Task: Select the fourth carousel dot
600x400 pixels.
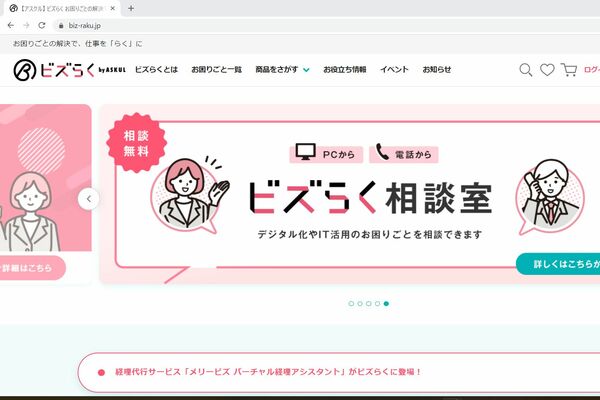Action: click(x=377, y=304)
